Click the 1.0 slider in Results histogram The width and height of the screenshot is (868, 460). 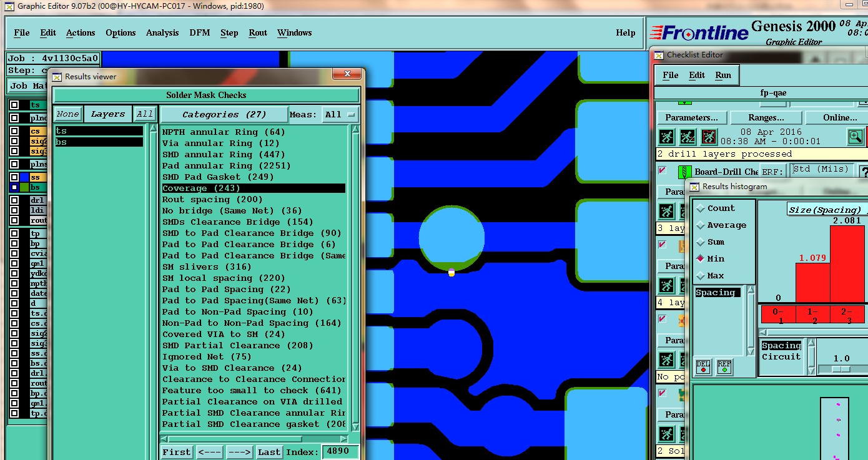[x=841, y=369]
